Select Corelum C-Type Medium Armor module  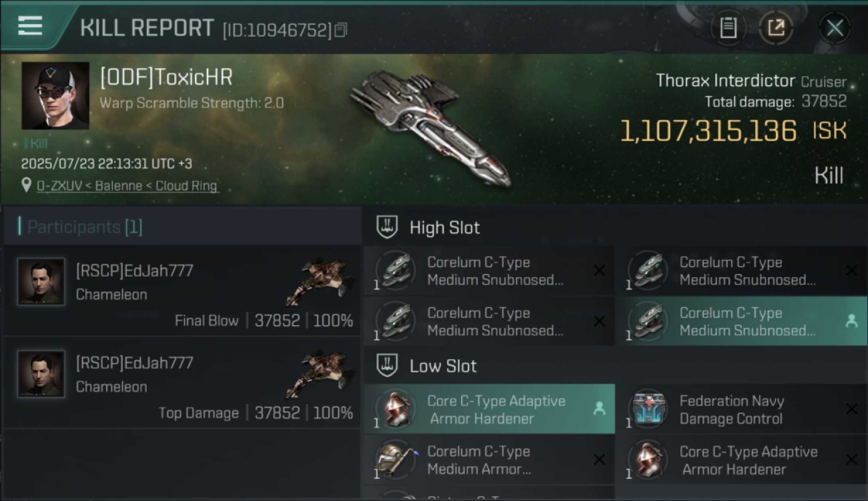tap(489, 460)
